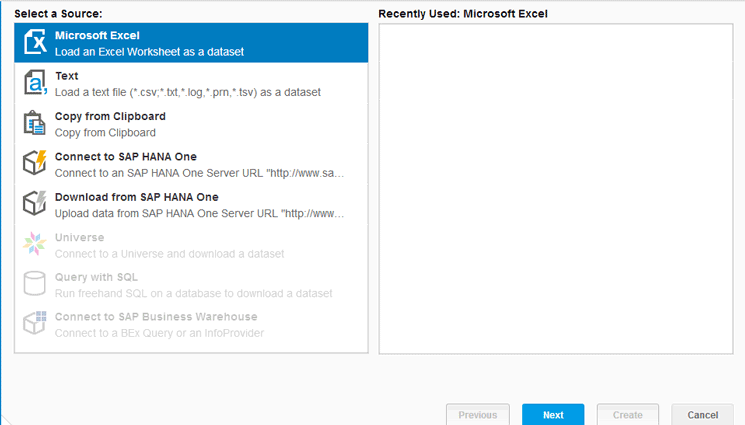Pick Connect to SAP HANA One title
745x425 pixels.
coord(126,157)
